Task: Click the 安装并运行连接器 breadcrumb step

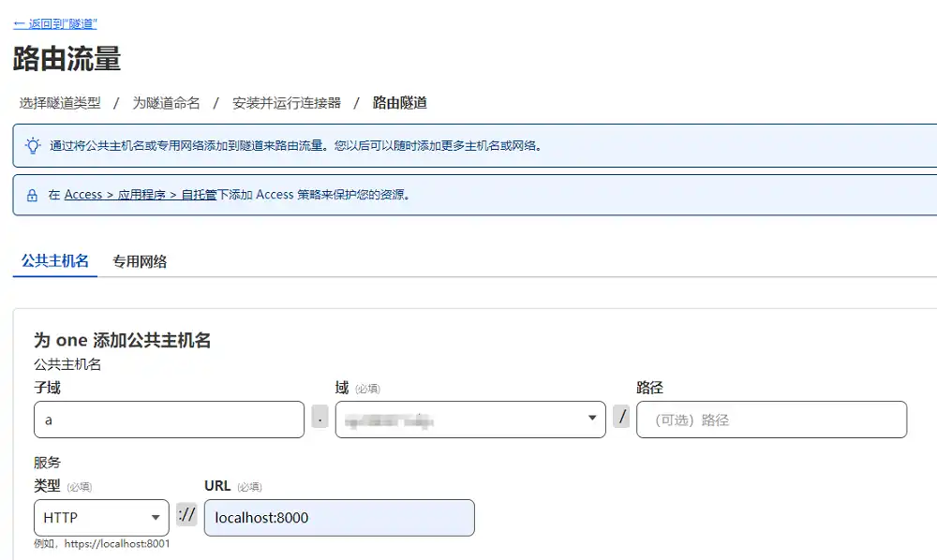Action: click(287, 103)
